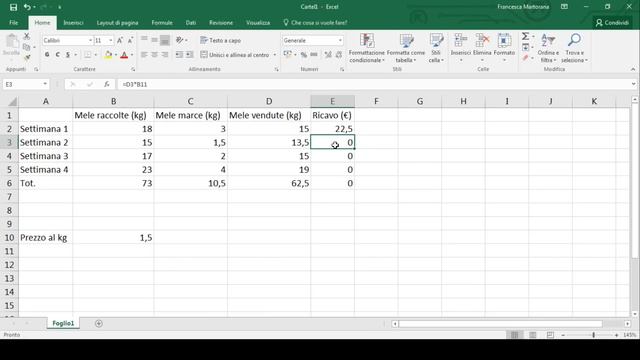Open Formato cells menu
This screenshot has width=640, height=360.
pos(504,48)
